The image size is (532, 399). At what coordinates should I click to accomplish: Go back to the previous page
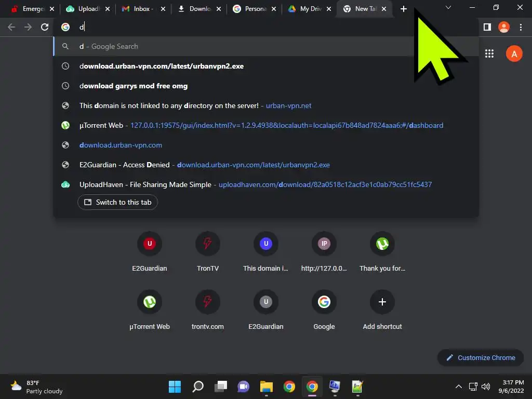11,27
